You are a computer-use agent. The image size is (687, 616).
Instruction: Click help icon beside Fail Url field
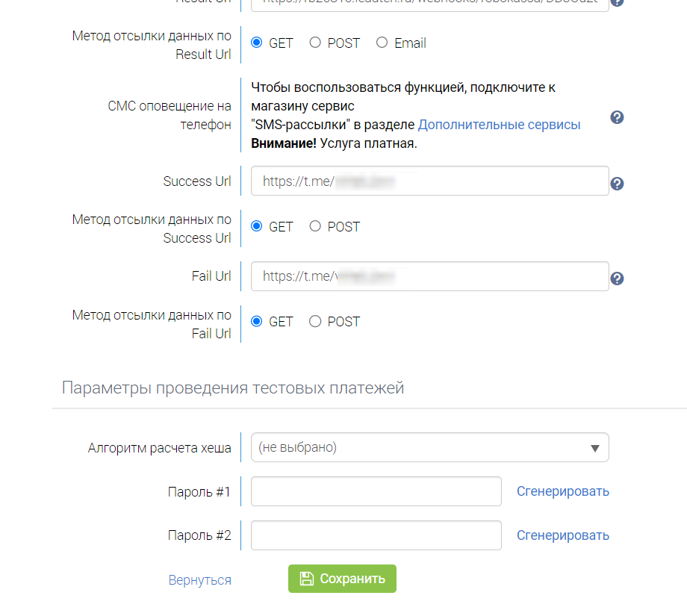coord(617,279)
